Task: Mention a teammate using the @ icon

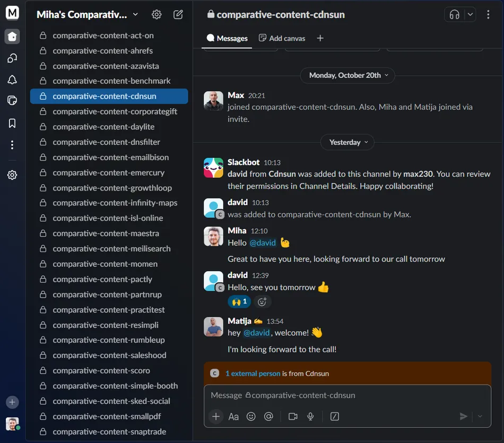Action: coord(268,416)
